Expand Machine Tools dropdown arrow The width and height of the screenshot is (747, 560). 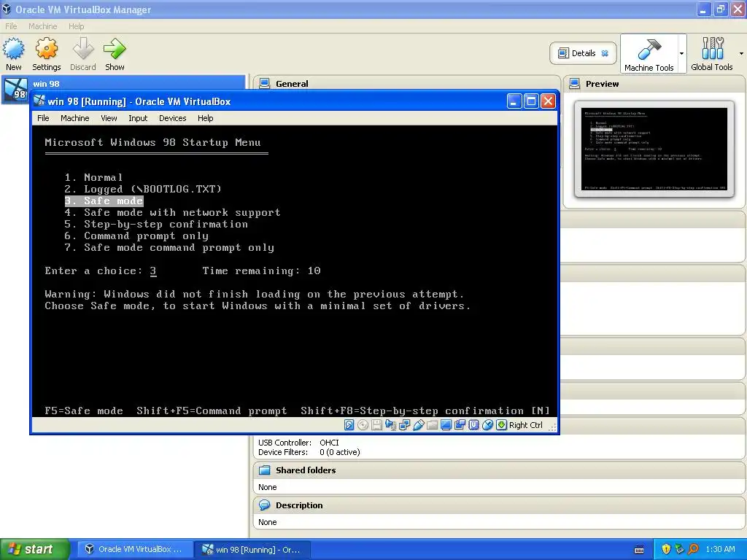tap(682, 53)
